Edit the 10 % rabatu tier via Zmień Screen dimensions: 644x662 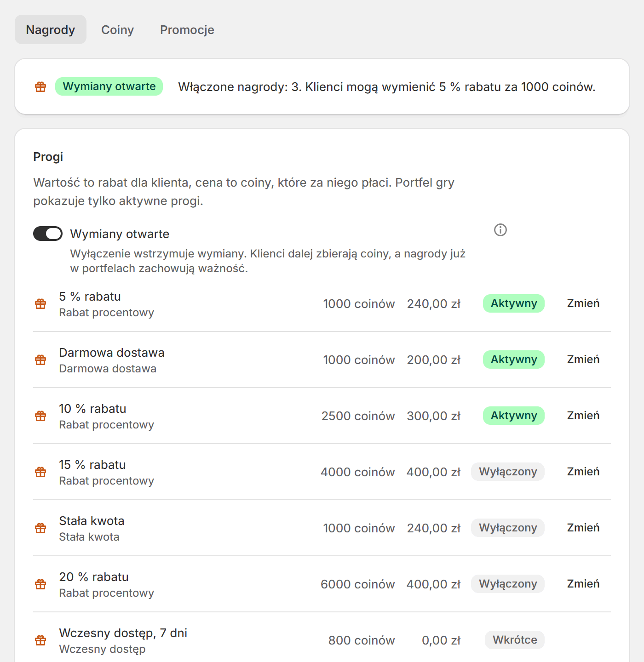click(583, 416)
